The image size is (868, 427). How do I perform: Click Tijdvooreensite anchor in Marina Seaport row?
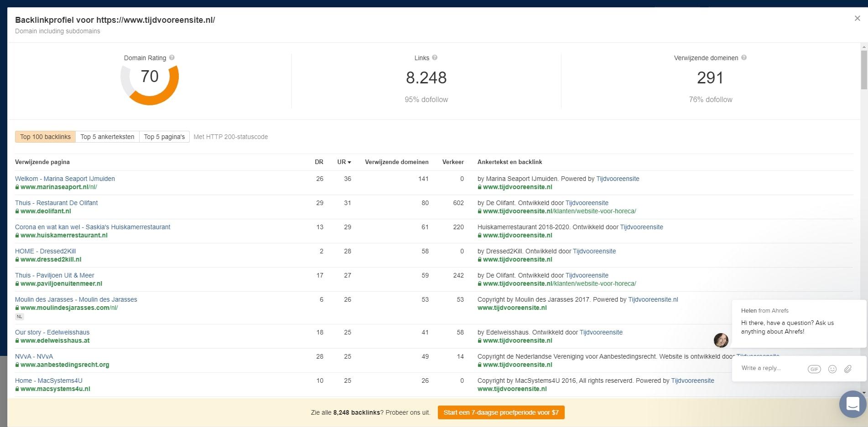(x=618, y=179)
